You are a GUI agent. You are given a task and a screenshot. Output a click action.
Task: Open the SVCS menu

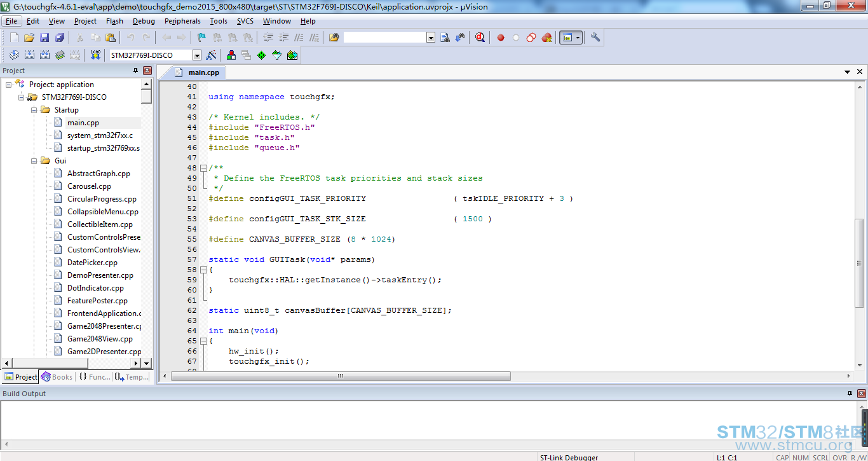point(245,21)
